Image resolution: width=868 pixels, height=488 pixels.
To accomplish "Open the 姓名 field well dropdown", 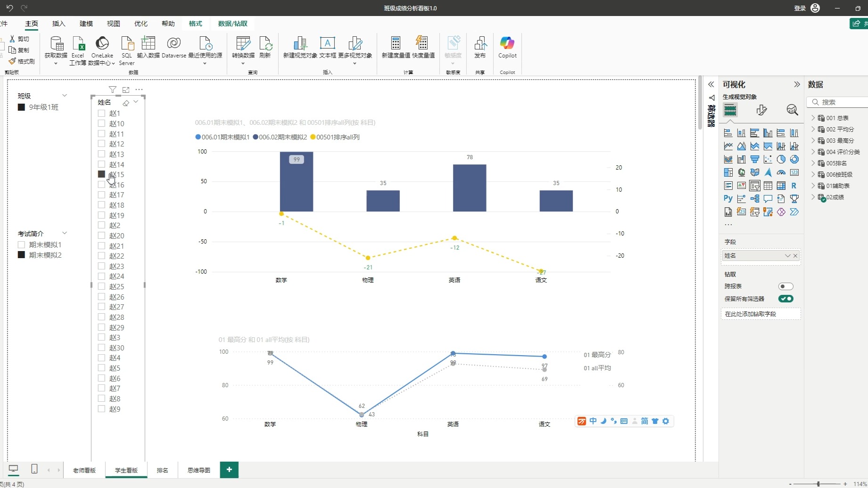I will (787, 256).
